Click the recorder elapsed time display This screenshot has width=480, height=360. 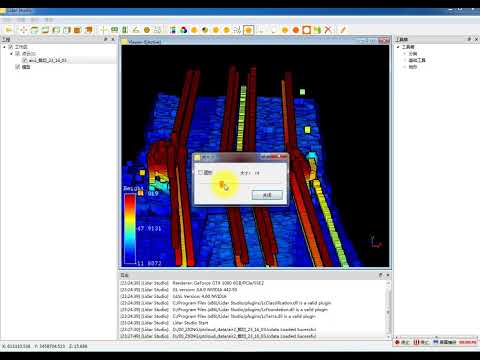467,342
